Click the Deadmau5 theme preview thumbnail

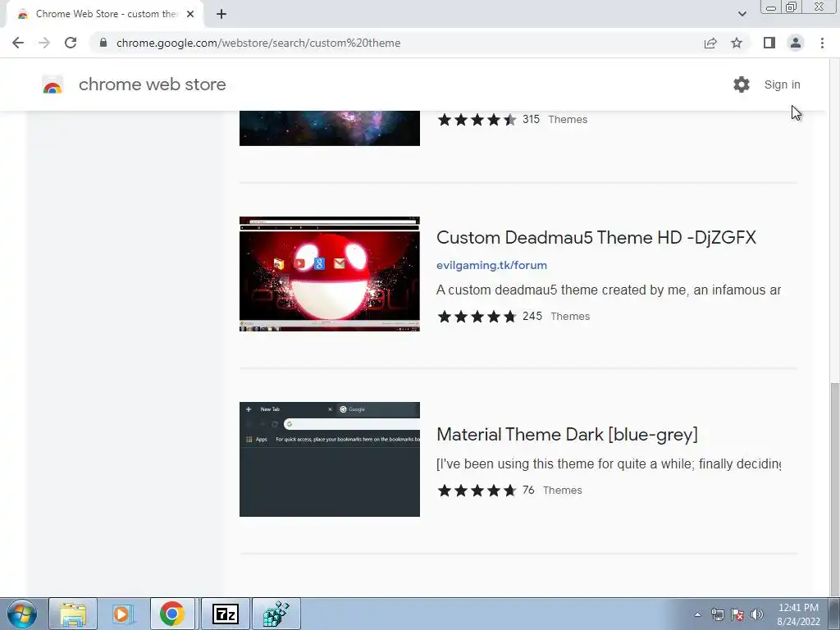[x=330, y=274]
